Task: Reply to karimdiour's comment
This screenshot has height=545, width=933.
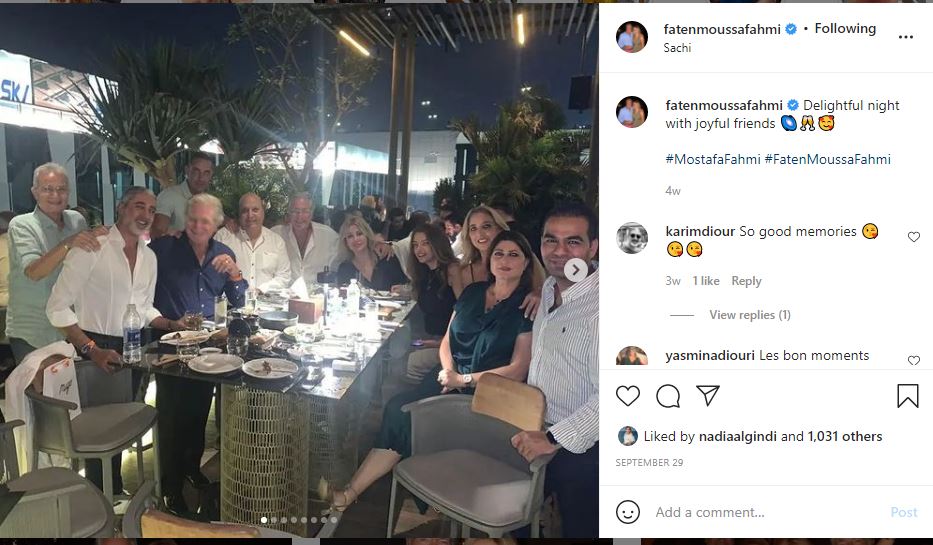Action: pos(746,281)
